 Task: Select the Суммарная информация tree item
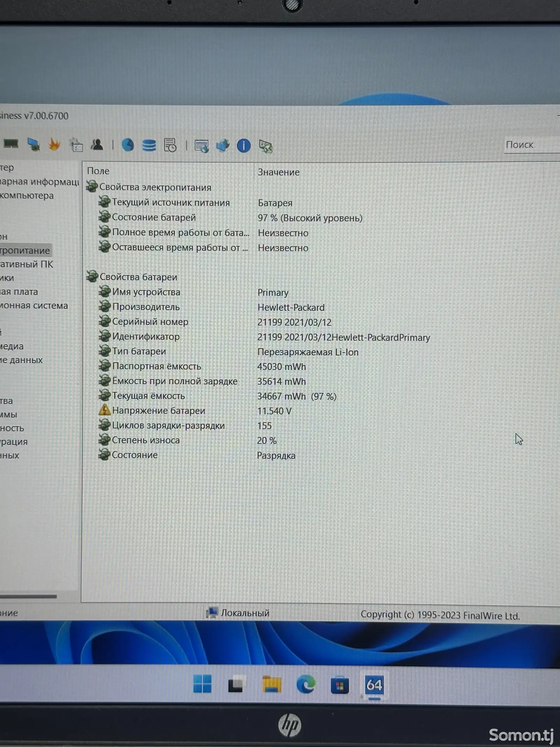(39, 181)
